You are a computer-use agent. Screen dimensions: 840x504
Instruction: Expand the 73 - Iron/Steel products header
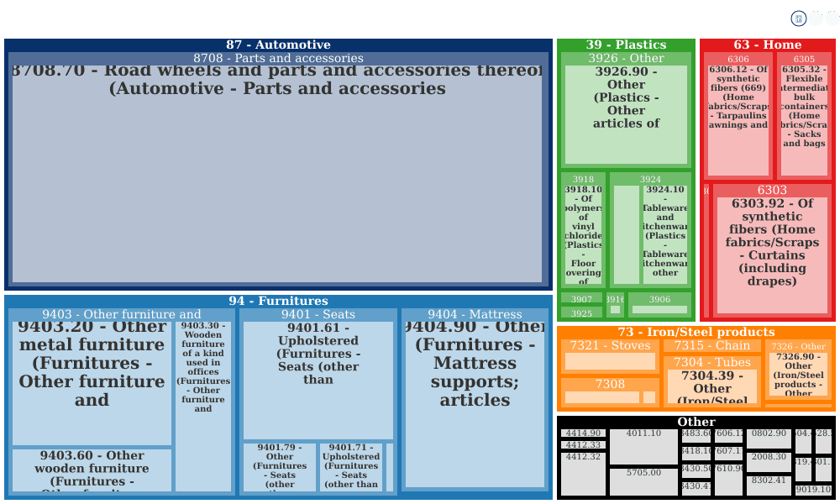coord(696,332)
